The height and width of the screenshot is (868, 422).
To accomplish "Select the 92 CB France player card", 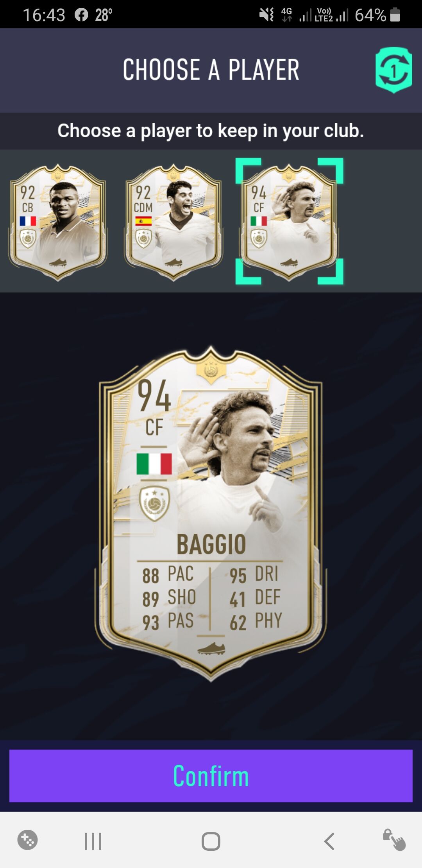I will pos(58,222).
